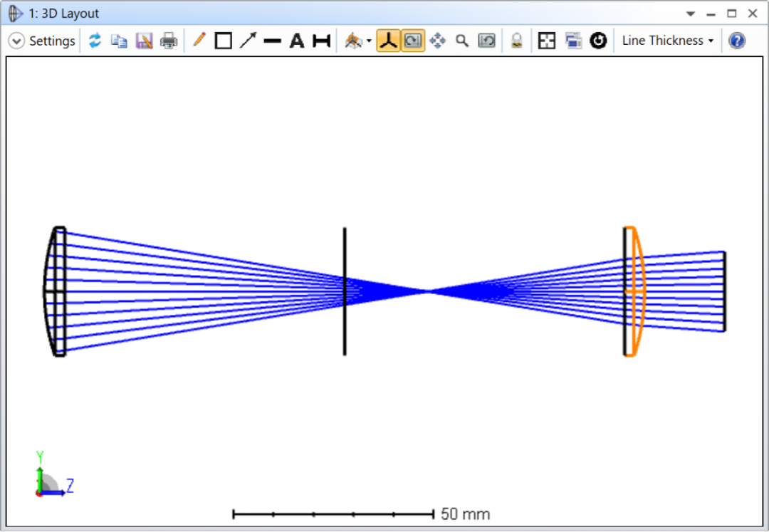Image resolution: width=769 pixels, height=532 pixels.
Task: Select the line annotation tool
Action: [x=272, y=41]
